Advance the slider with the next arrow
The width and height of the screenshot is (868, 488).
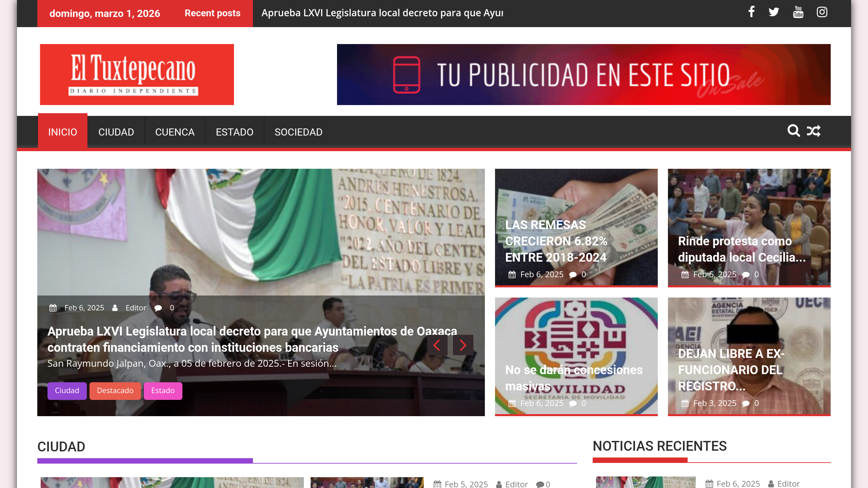[463, 345]
